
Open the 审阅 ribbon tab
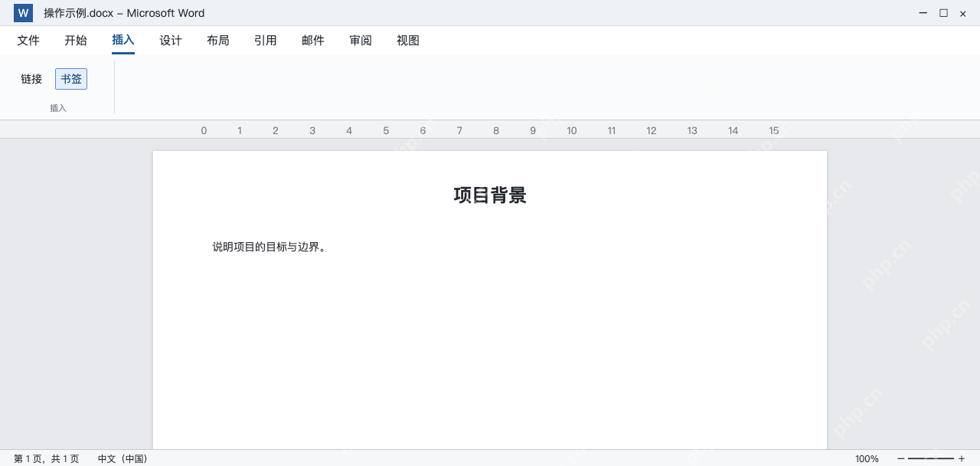click(361, 41)
